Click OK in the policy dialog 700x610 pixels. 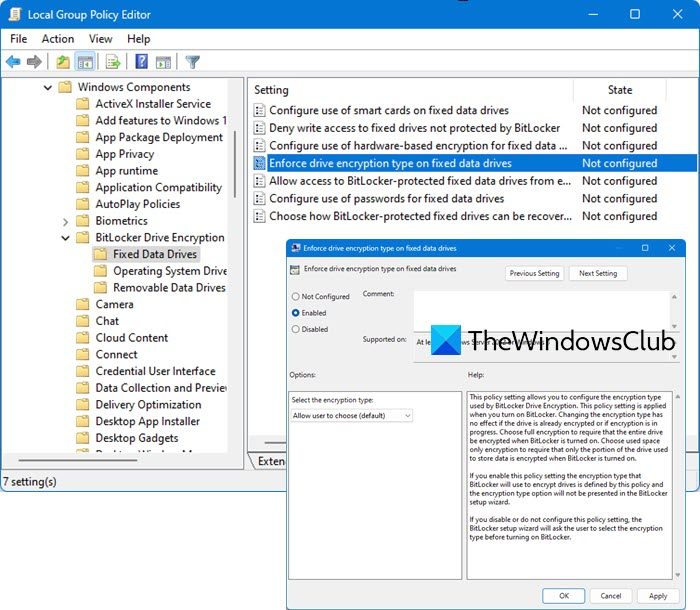(x=563, y=596)
